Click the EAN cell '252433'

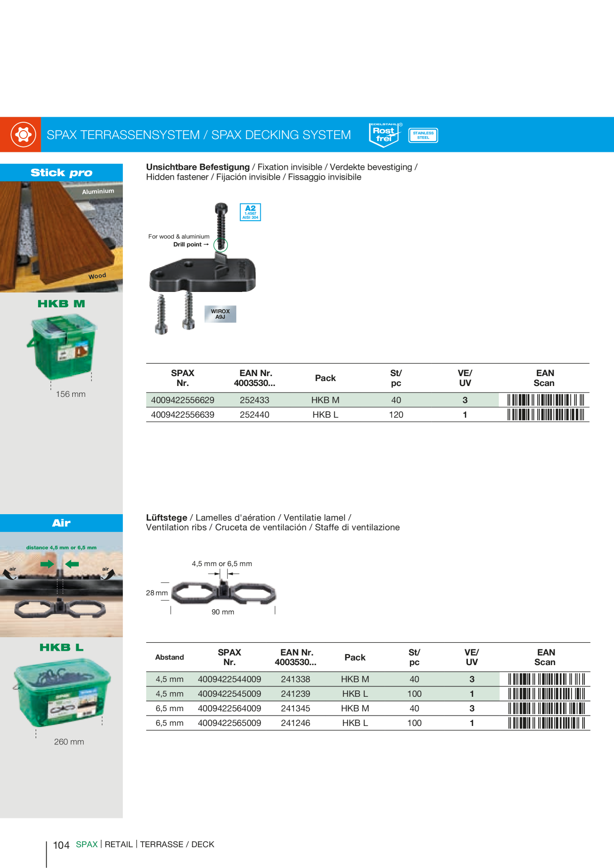[255, 400]
